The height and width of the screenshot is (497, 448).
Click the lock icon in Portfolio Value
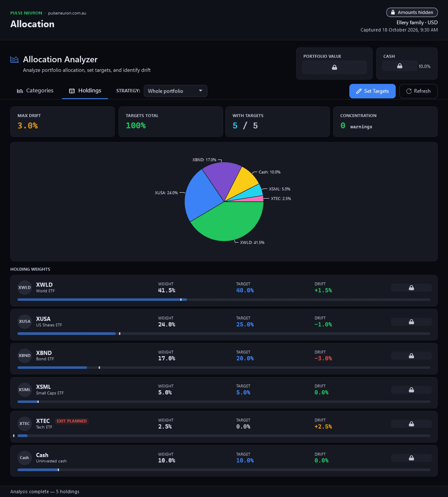click(334, 67)
